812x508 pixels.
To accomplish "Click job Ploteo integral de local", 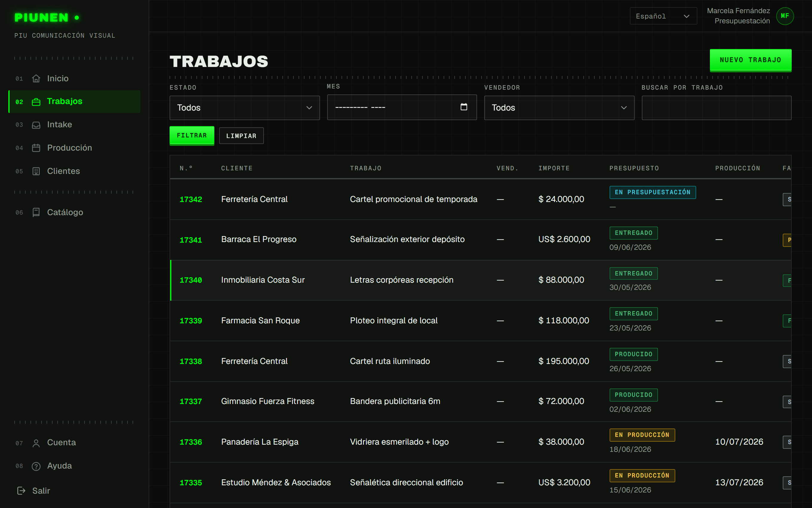I will click(x=393, y=321).
